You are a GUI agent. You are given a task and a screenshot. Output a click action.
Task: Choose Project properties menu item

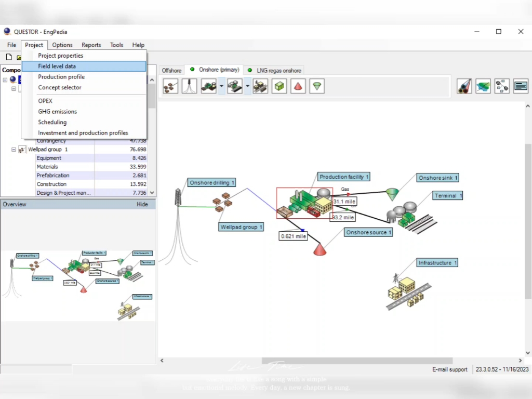pyautogui.click(x=84, y=56)
